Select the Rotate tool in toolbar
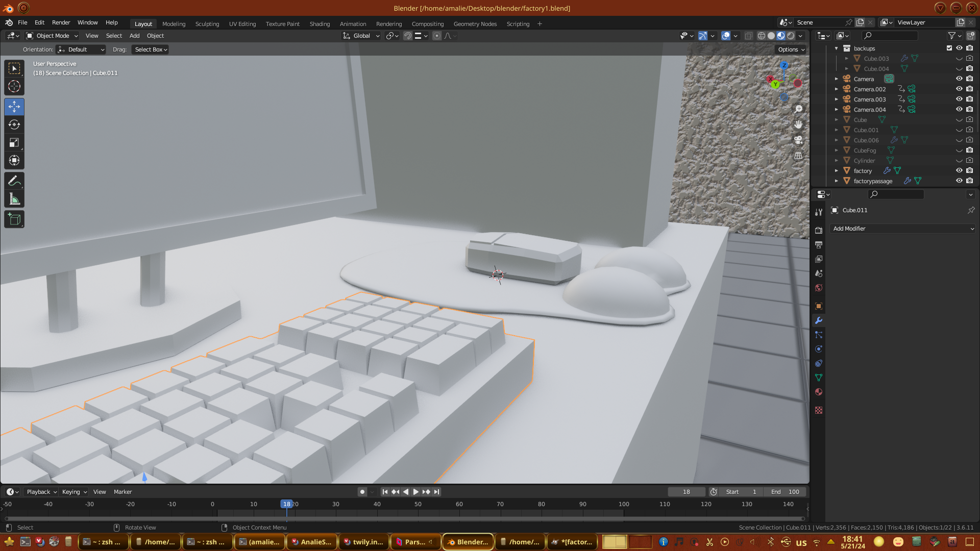 (x=14, y=125)
